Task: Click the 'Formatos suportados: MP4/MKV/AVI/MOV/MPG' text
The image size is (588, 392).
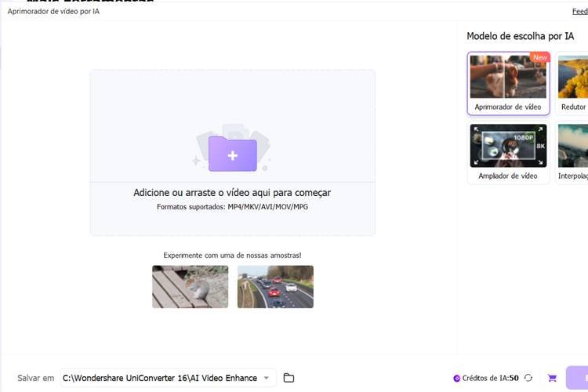Action: pos(232,207)
